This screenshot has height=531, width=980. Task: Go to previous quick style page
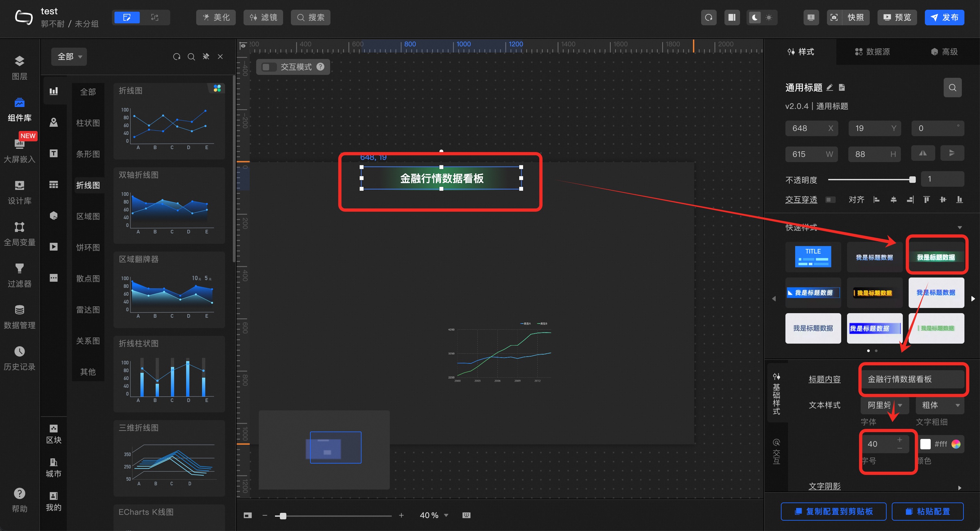774,299
